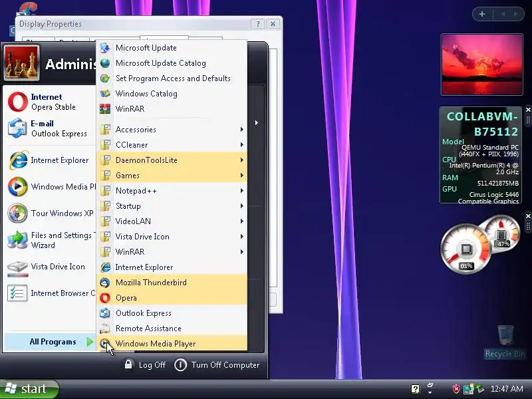Close the CPU meter gadget

528,216
